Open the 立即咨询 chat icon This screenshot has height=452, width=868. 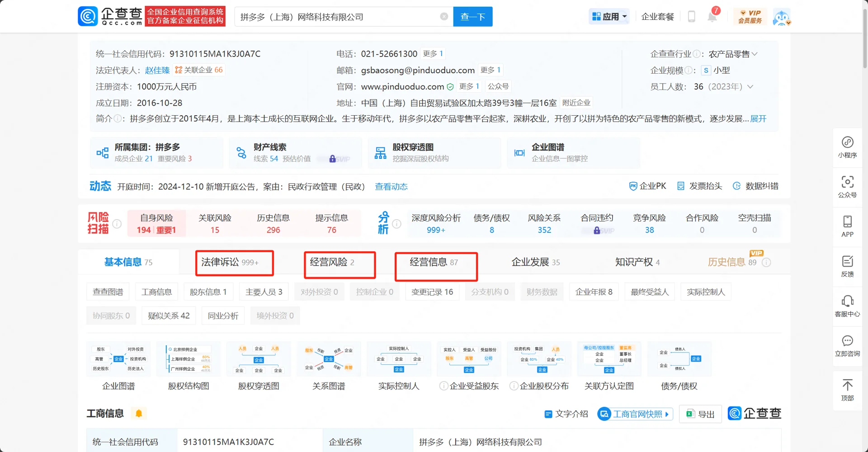(x=847, y=346)
